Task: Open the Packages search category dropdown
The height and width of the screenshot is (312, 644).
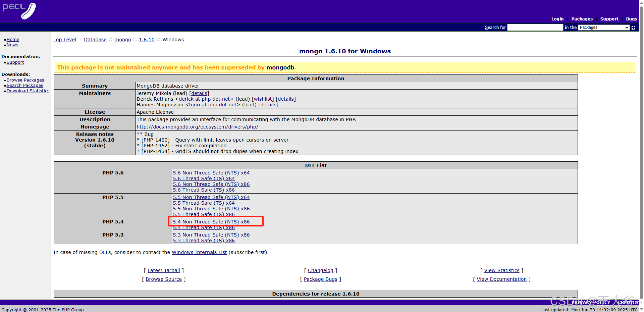Action: (x=603, y=28)
